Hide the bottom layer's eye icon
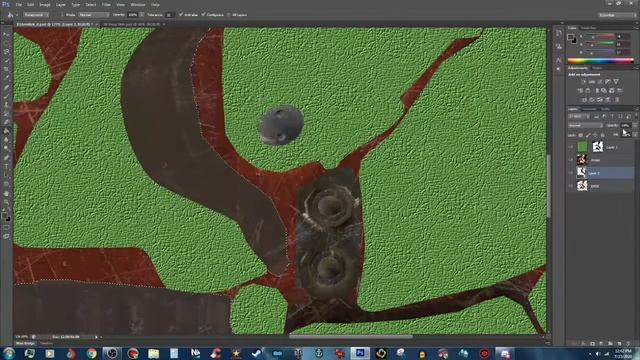Image resolution: width=640 pixels, height=360 pixels. (571, 186)
